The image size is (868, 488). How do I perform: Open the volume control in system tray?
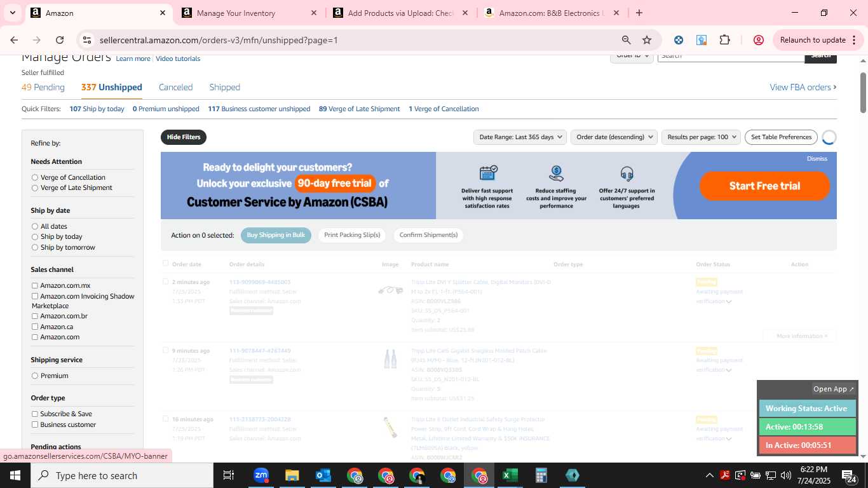pos(786,475)
